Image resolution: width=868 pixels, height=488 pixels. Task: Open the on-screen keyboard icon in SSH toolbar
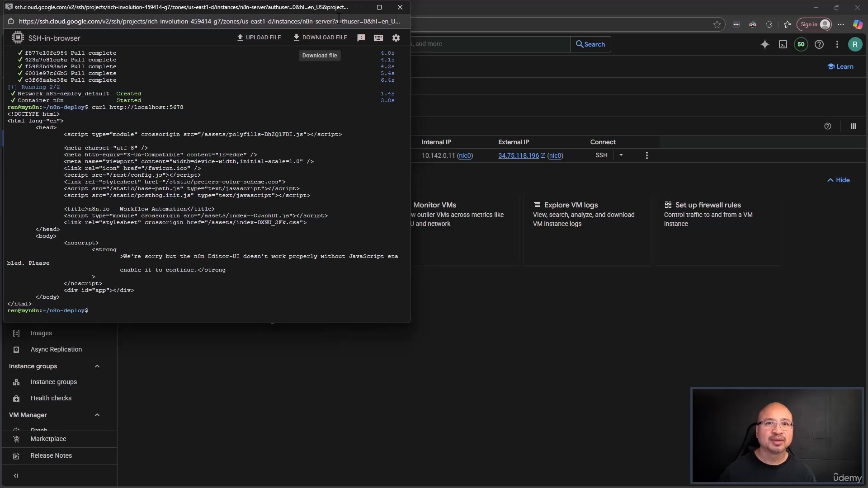pyautogui.click(x=378, y=38)
